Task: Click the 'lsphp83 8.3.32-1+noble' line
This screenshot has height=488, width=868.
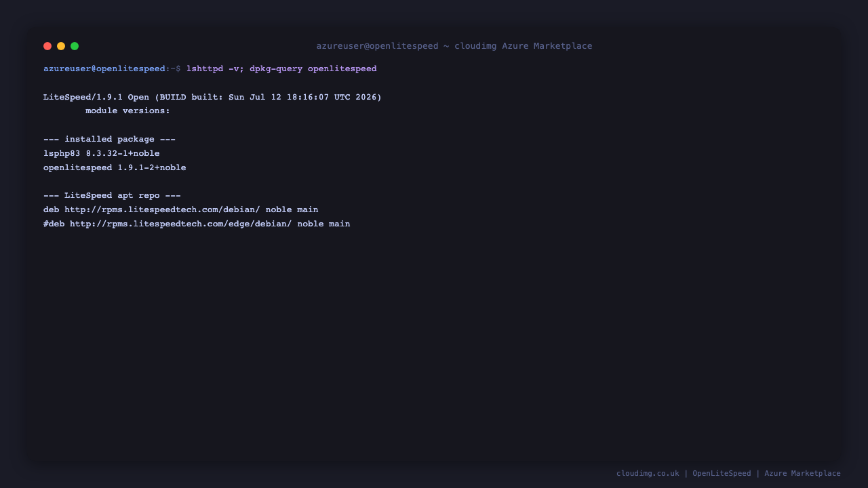Action: [102, 153]
